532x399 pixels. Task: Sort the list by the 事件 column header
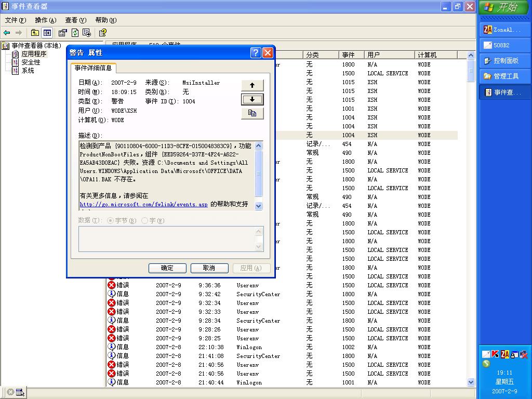[352, 55]
